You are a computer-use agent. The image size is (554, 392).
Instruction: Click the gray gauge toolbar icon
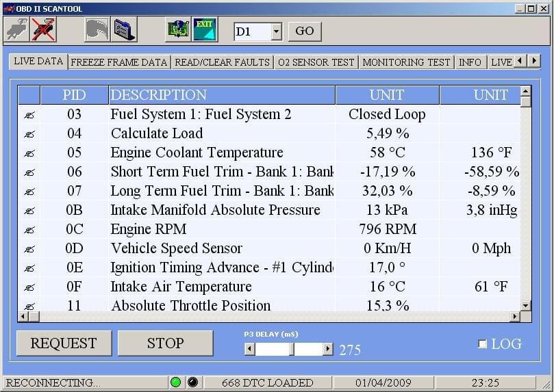click(97, 30)
